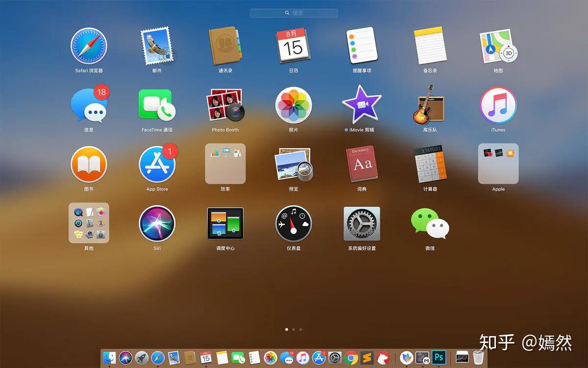This screenshot has height=368, width=588.
Task: Click the Launchpad rocket icon in the Dock
Action: coord(142,358)
